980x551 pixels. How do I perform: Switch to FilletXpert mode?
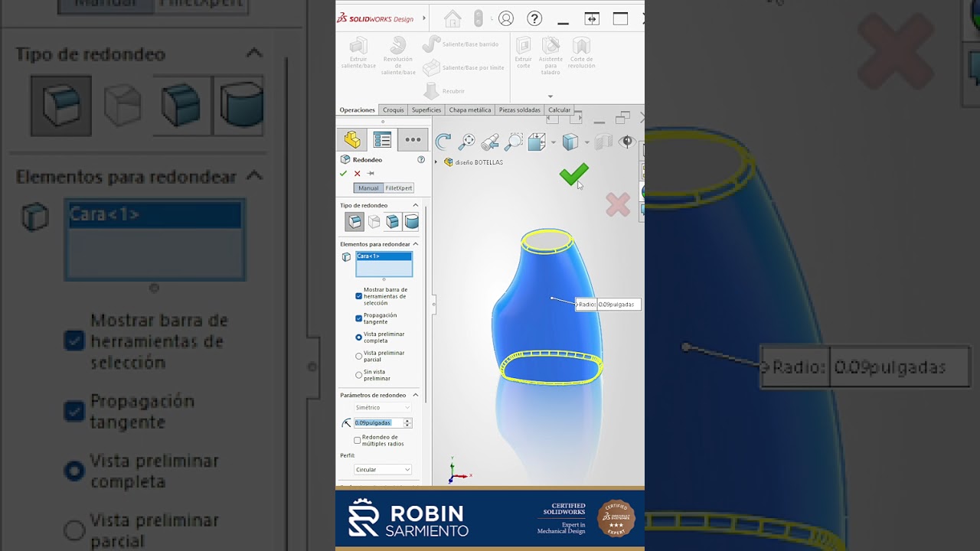click(398, 188)
